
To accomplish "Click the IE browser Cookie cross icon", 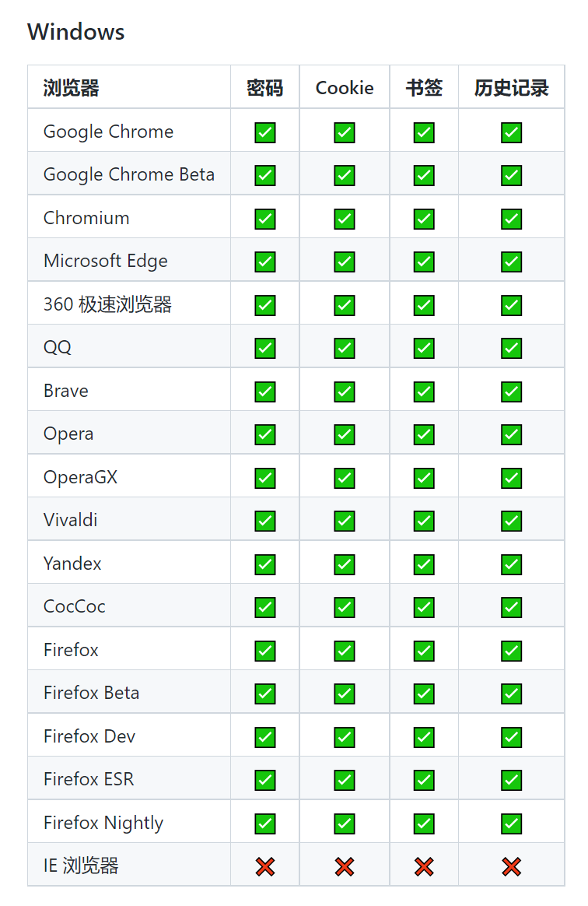I will [x=345, y=866].
